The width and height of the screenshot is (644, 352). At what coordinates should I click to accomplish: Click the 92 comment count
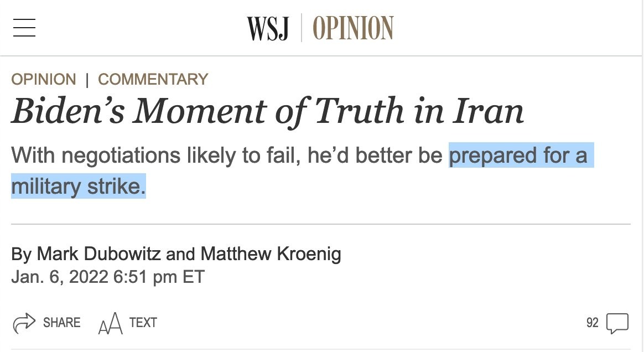click(592, 323)
